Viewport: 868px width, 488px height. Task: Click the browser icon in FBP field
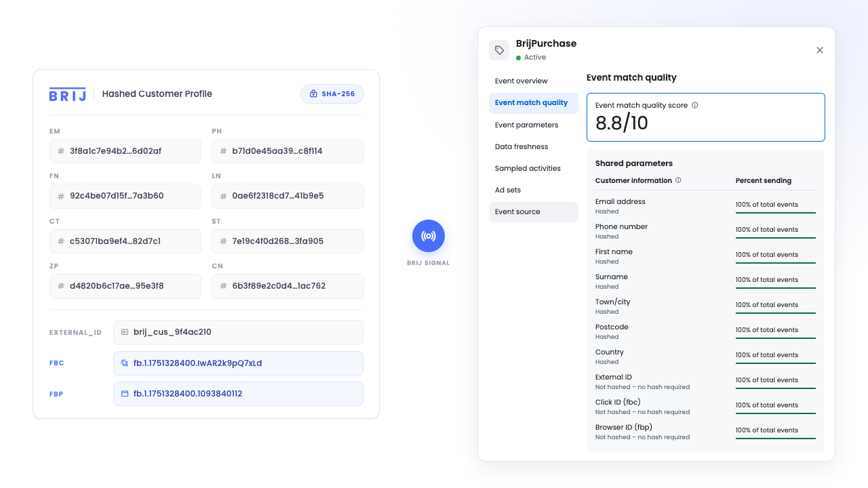tap(125, 394)
